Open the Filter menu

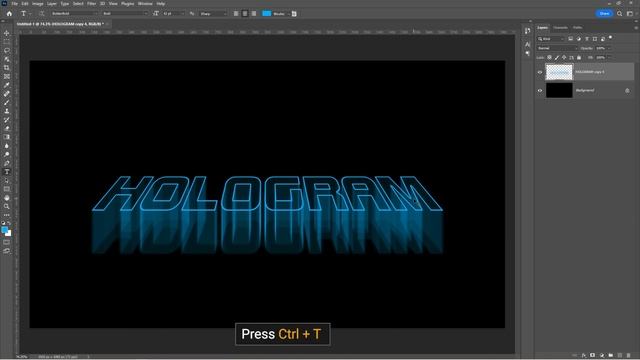(91, 4)
